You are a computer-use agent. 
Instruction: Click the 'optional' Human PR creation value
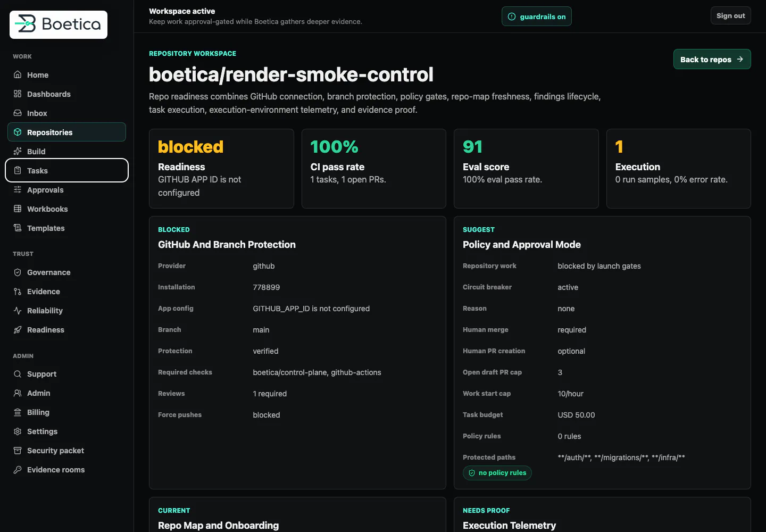(571, 351)
